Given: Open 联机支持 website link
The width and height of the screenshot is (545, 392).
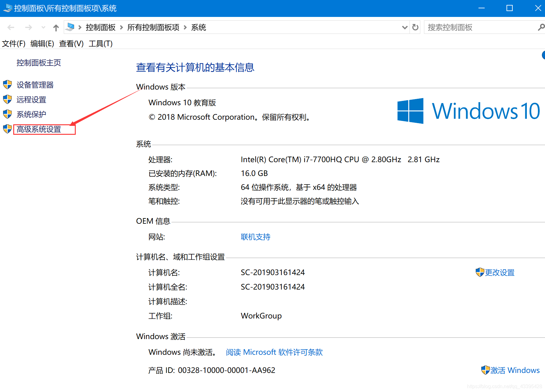Looking at the screenshot, I should click(x=256, y=237).
